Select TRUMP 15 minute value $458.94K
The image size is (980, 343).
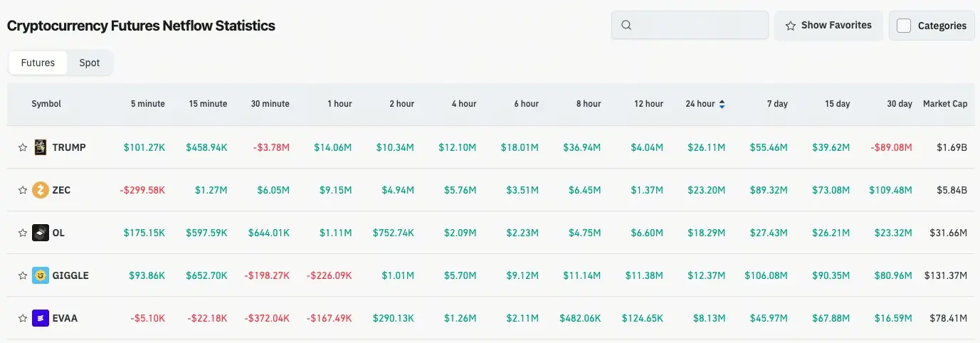point(206,147)
